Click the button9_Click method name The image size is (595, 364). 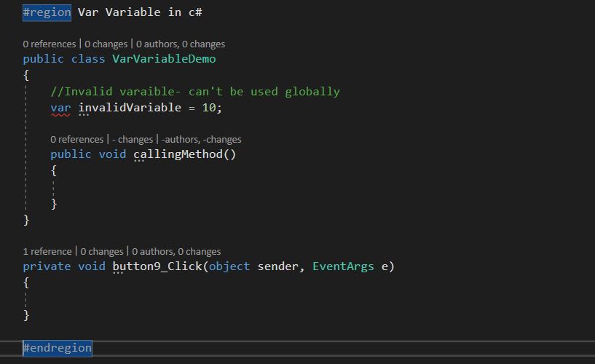pos(157,266)
